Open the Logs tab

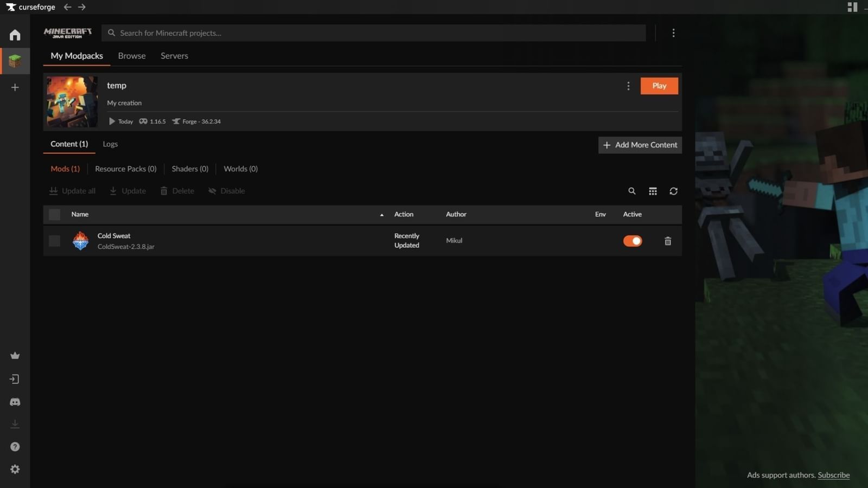[x=110, y=144]
